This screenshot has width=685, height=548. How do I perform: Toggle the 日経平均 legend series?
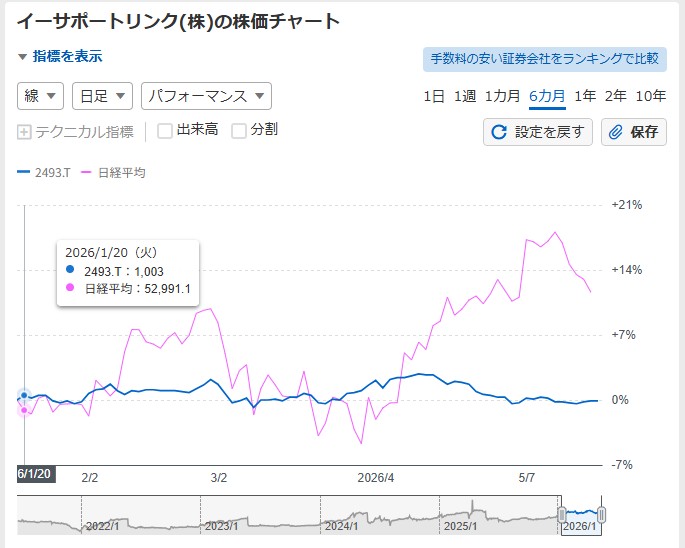point(113,173)
